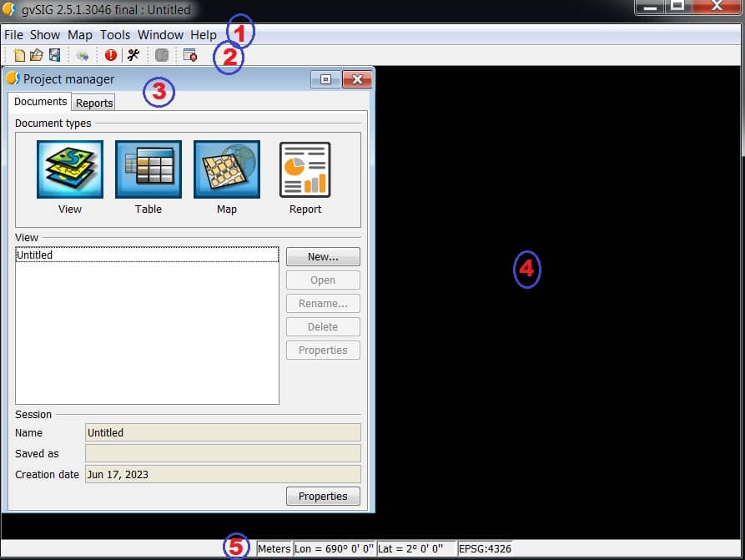
Task: Select the Untitled view in the list
Action: pyautogui.click(x=148, y=255)
